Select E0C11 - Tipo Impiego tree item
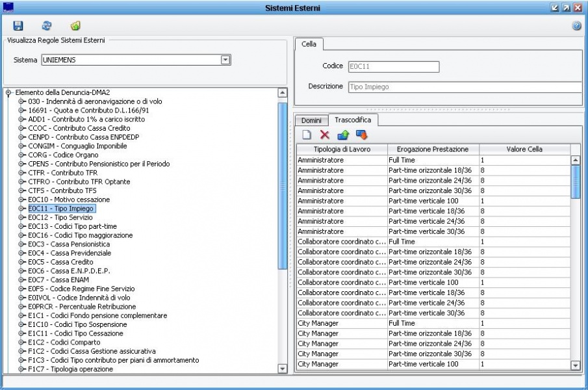588x390 pixels. point(62,209)
